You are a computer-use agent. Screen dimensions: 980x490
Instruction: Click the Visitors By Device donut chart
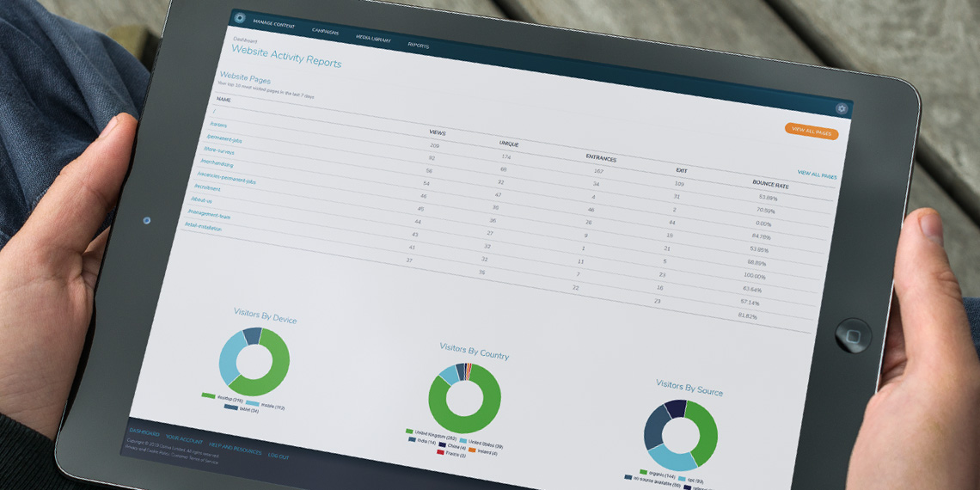(254, 362)
